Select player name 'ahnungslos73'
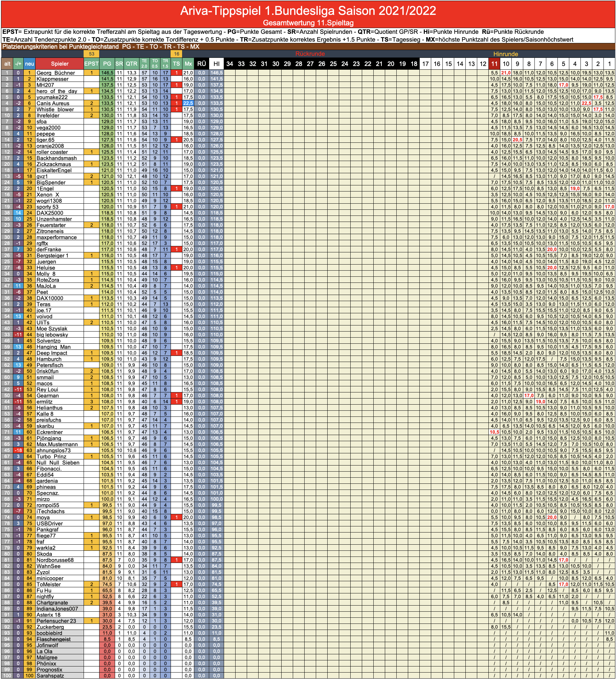The image size is (616, 680). point(53,450)
